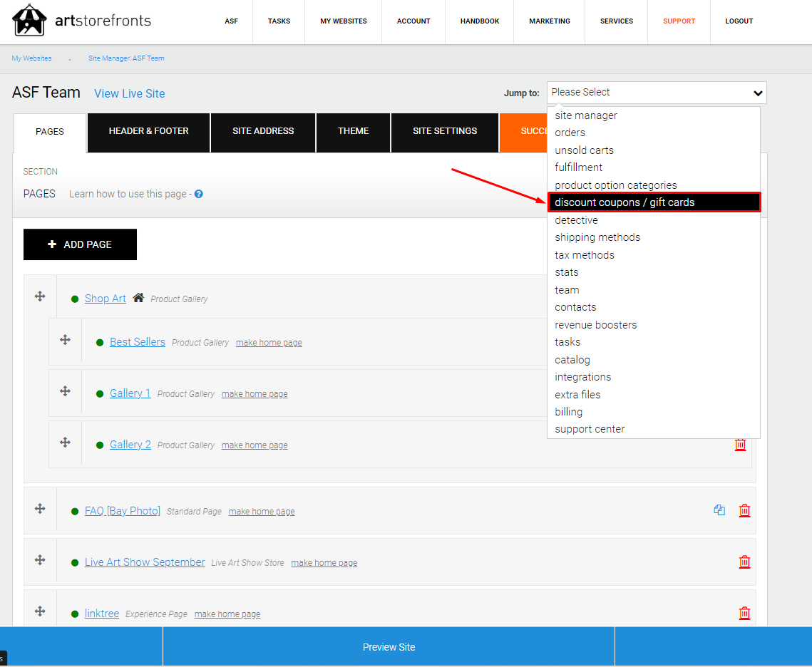Switch to THEME tab
Screen dimensions: 812x667
[x=353, y=131]
